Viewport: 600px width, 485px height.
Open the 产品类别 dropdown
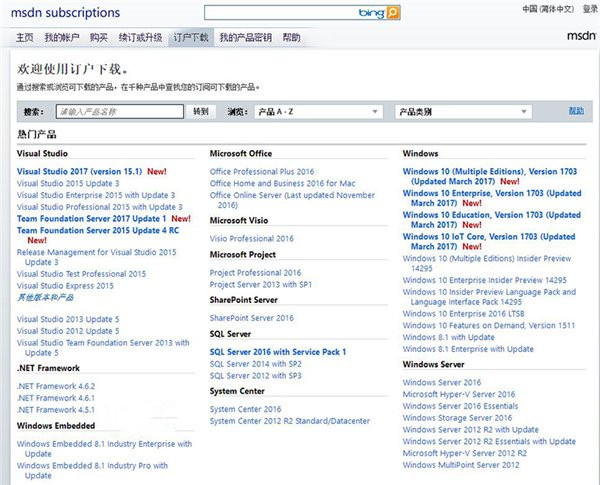tap(462, 112)
